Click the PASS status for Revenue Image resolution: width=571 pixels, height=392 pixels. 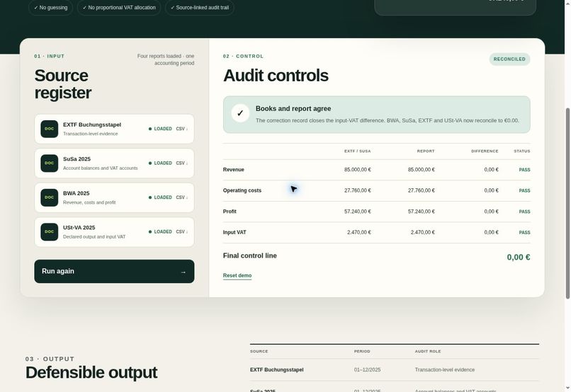click(524, 170)
